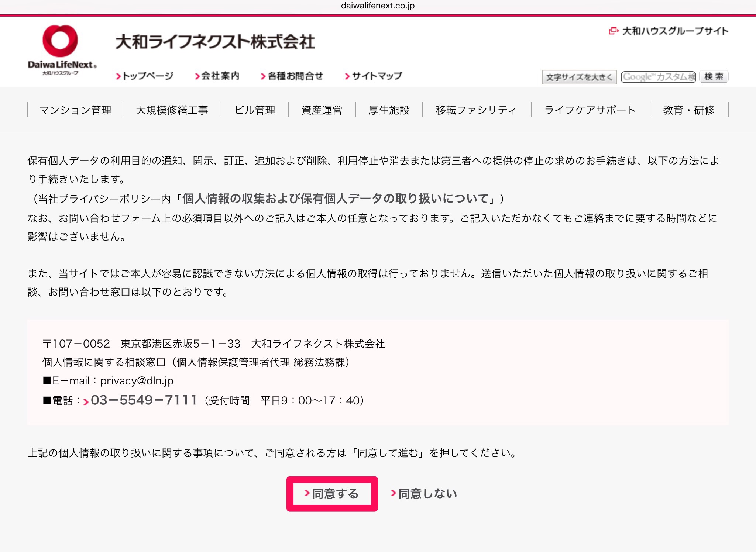Select 大規模修繕工事 menu item

pyautogui.click(x=172, y=110)
